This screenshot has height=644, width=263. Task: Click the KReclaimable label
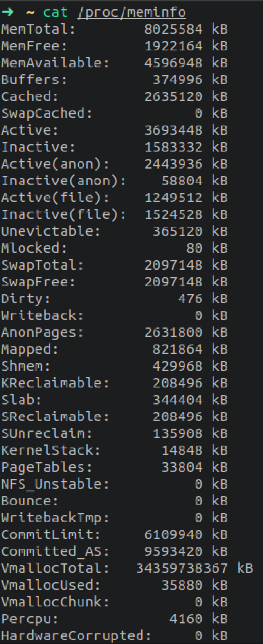[55, 383]
